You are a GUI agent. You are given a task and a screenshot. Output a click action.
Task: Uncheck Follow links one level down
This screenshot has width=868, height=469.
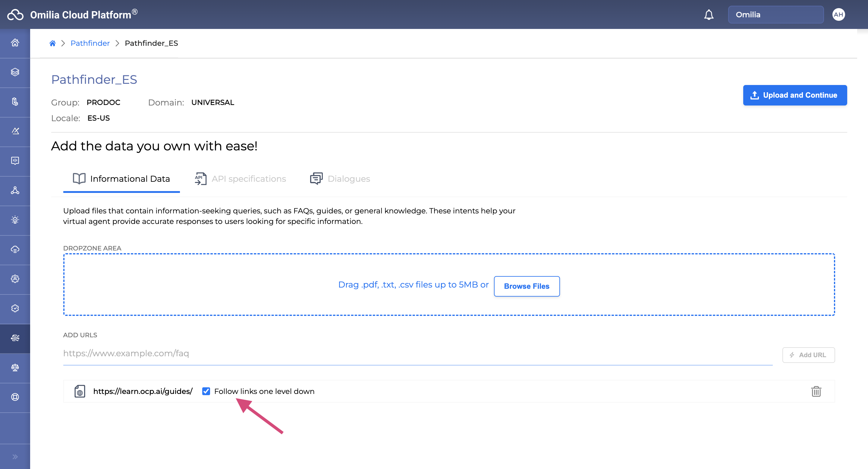click(x=206, y=391)
